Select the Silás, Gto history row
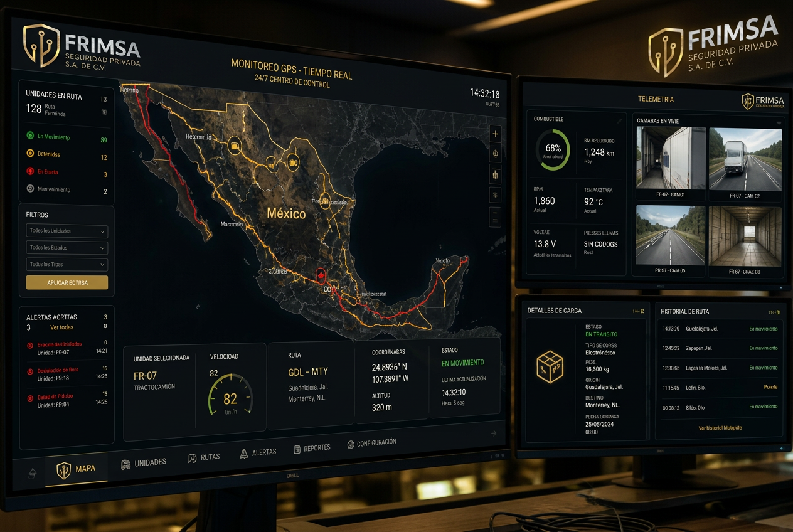 pos(720,407)
